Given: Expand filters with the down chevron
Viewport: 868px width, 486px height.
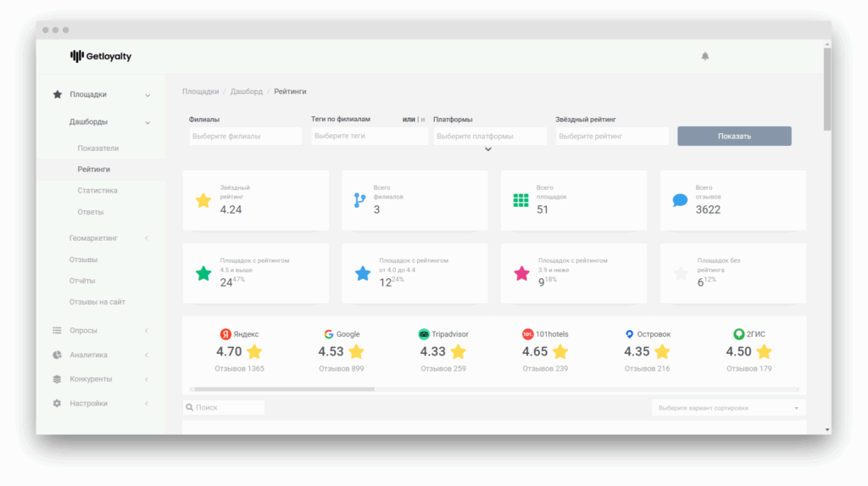Looking at the screenshot, I should 488,150.
